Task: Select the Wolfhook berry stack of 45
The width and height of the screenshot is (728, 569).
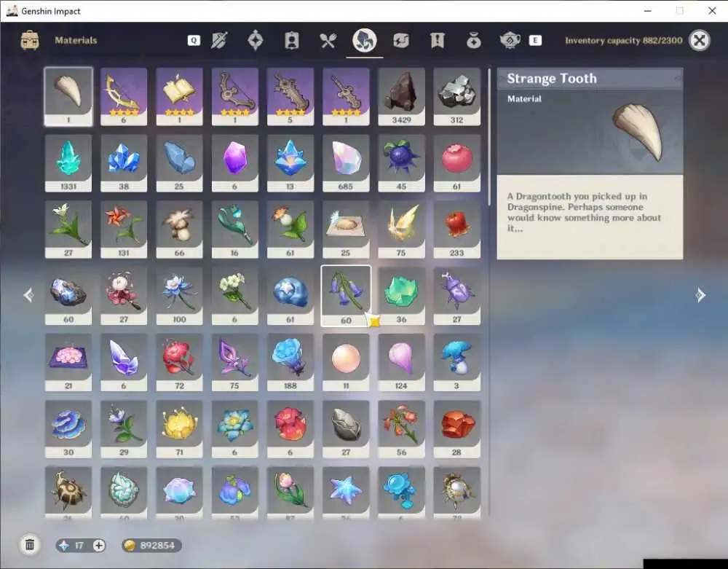Action: pyautogui.click(x=401, y=163)
